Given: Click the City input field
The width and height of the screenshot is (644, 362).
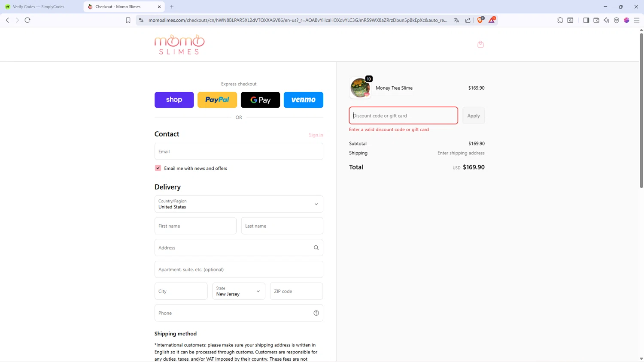Looking at the screenshot, I should [181, 291].
